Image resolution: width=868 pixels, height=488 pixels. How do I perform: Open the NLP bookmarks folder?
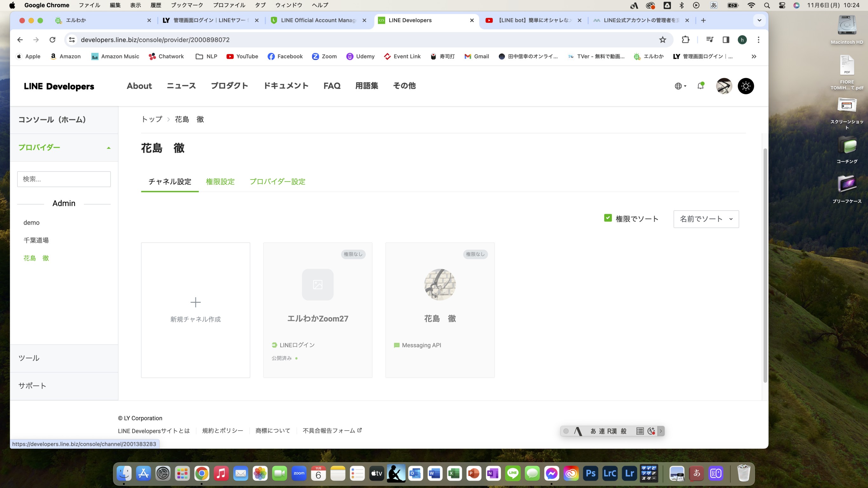pos(207,56)
